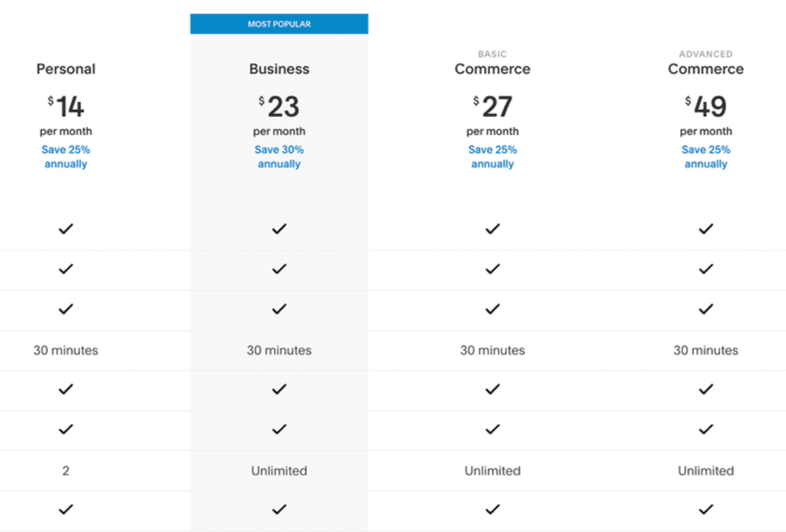Select the Business plan heading
The height and width of the screenshot is (532, 786).
(279, 69)
